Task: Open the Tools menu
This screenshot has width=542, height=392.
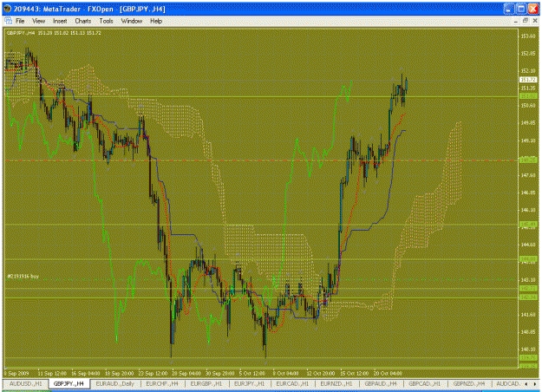Action: point(106,21)
